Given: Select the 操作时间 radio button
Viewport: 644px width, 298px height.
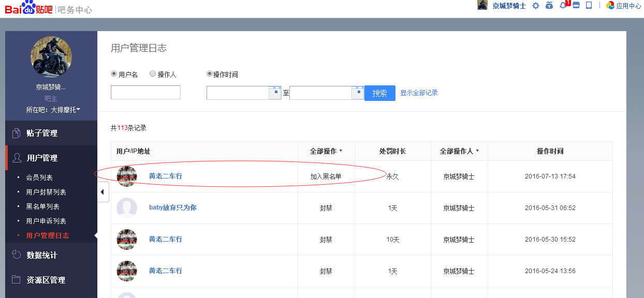Looking at the screenshot, I should click(x=210, y=74).
